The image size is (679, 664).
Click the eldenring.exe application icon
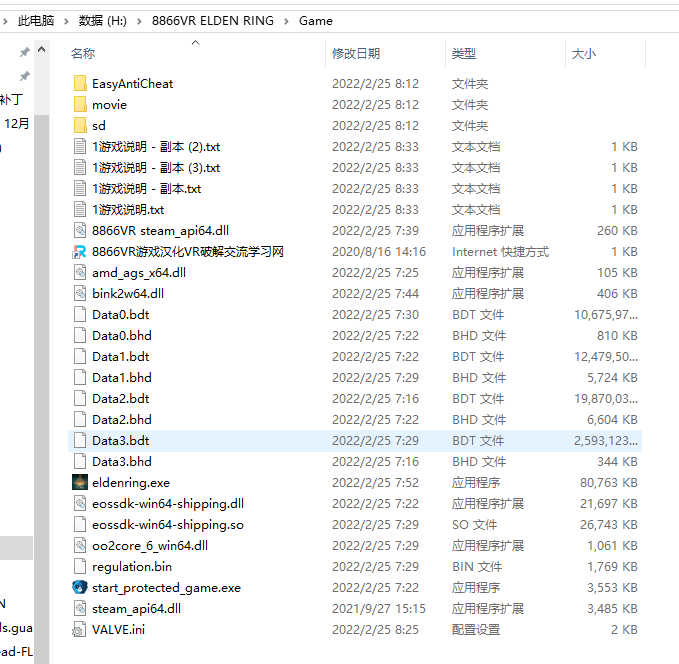[x=80, y=482]
